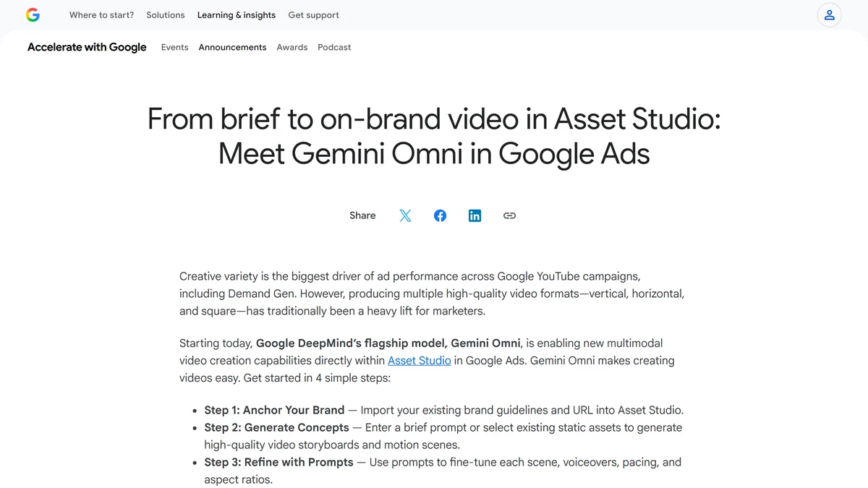Click the Google logo icon

(33, 14)
